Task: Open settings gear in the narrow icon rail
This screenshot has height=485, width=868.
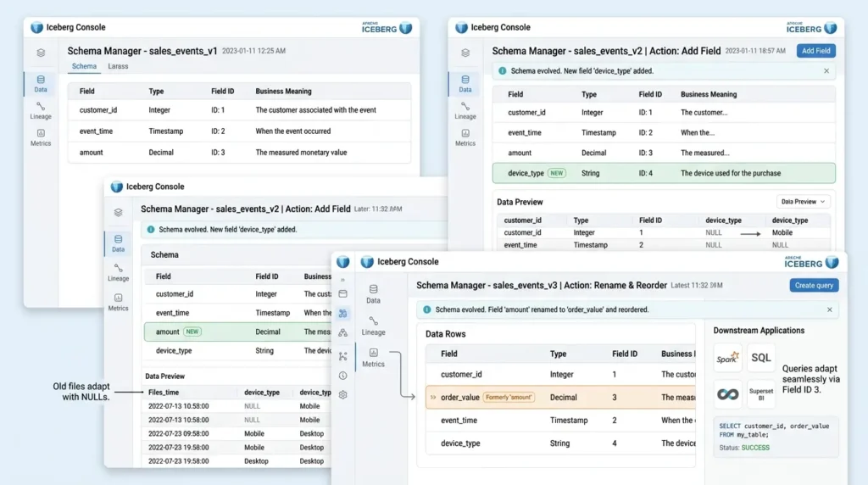Action: point(342,395)
